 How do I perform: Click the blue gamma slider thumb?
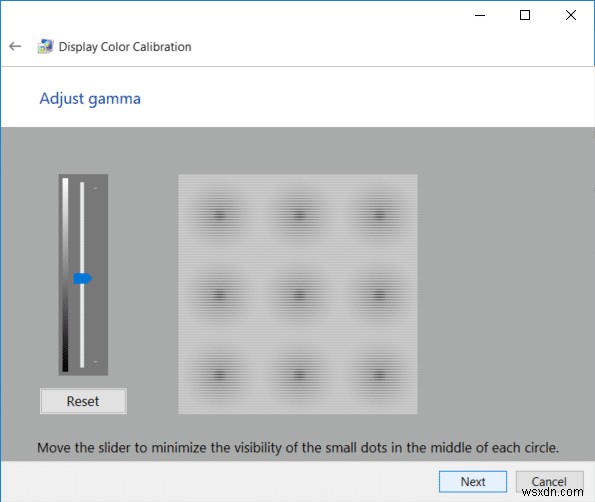point(82,279)
